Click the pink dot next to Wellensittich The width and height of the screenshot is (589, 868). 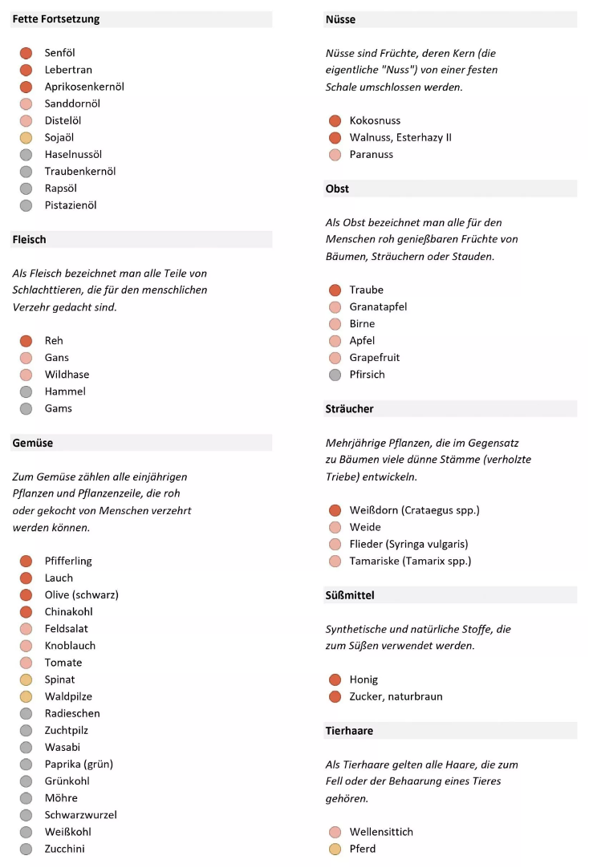pos(335,832)
